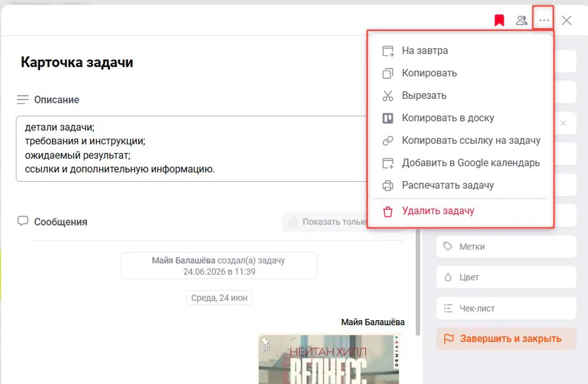This screenshot has height=384, width=588.
Task: Click the speech bubble icon near Сообщения
Action: (x=23, y=221)
